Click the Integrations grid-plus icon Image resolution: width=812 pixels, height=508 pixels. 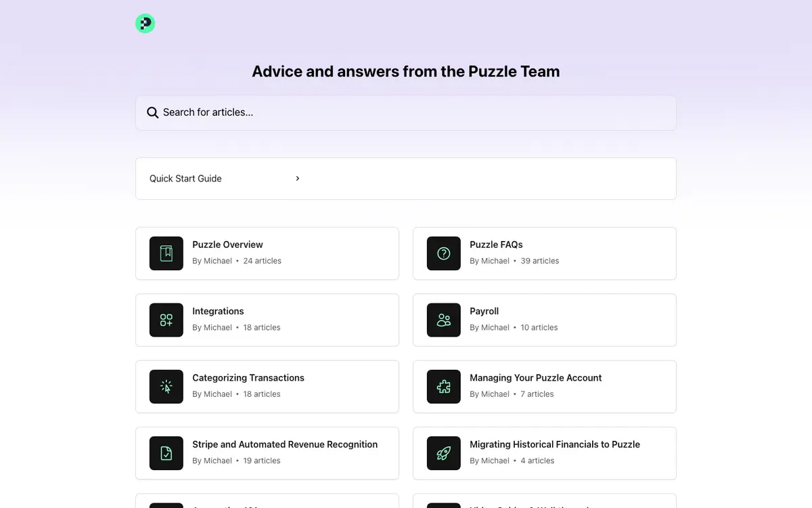click(166, 320)
